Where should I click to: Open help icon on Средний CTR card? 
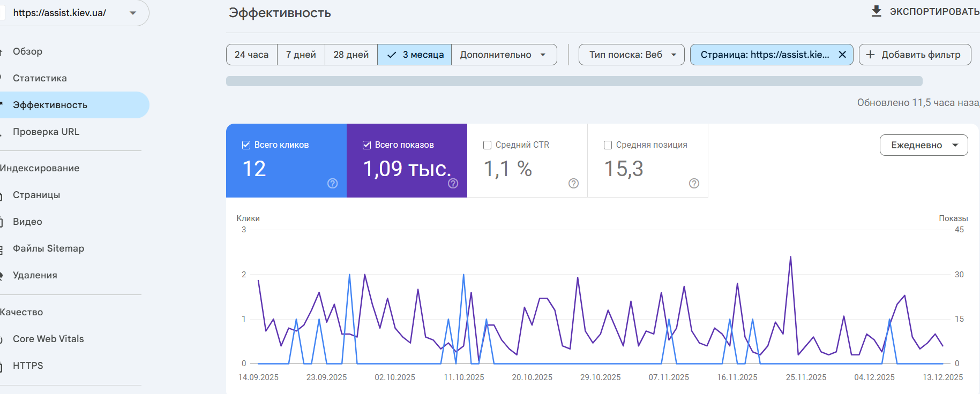pos(574,184)
